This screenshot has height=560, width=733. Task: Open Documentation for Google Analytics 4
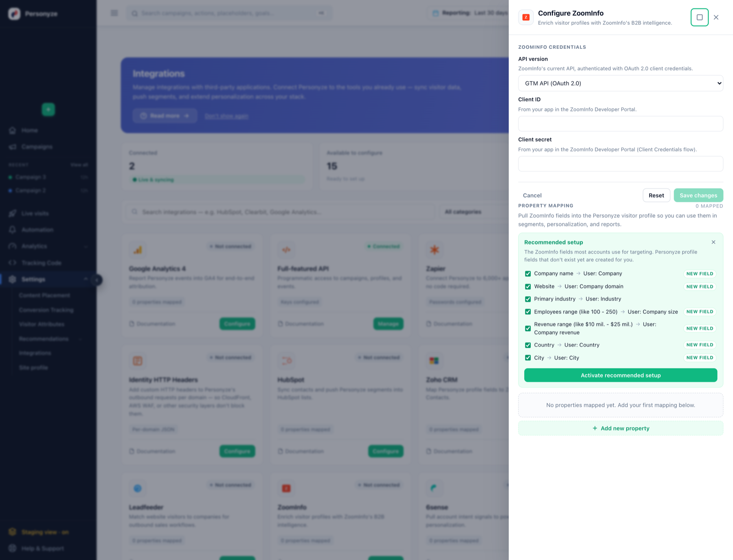click(x=152, y=324)
